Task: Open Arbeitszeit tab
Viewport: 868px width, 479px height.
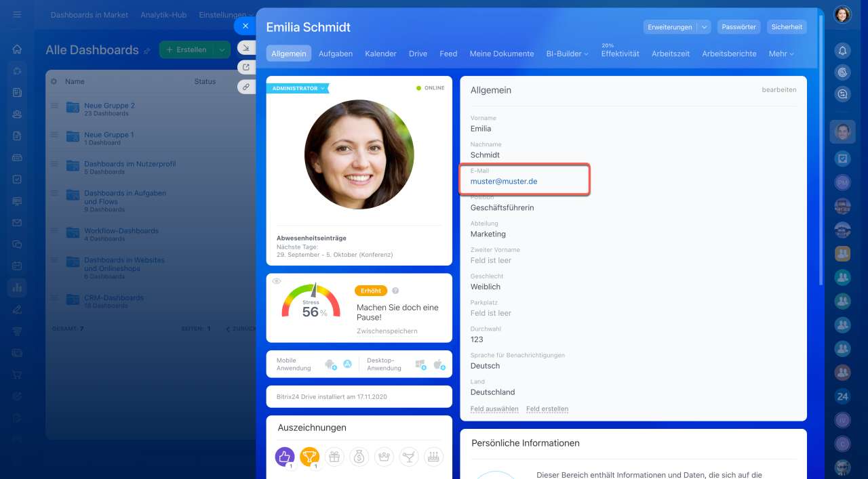Action: click(x=671, y=54)
